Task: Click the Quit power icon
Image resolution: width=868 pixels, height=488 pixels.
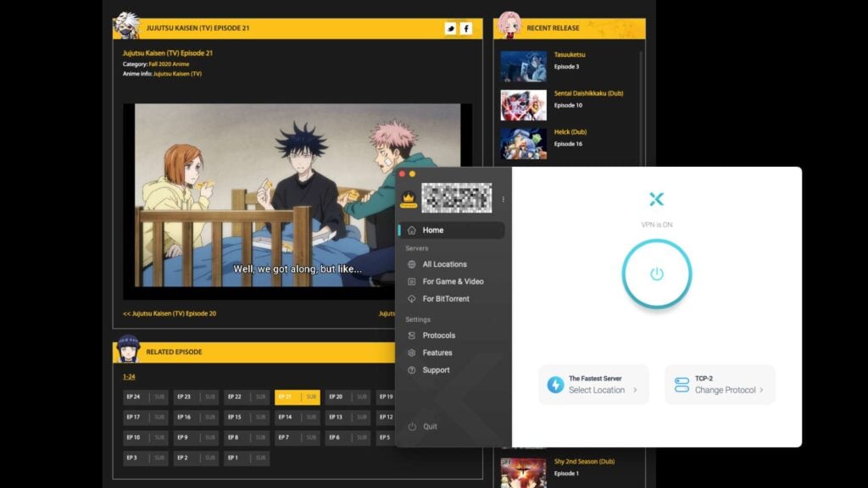Action: [x=412, y=427]
